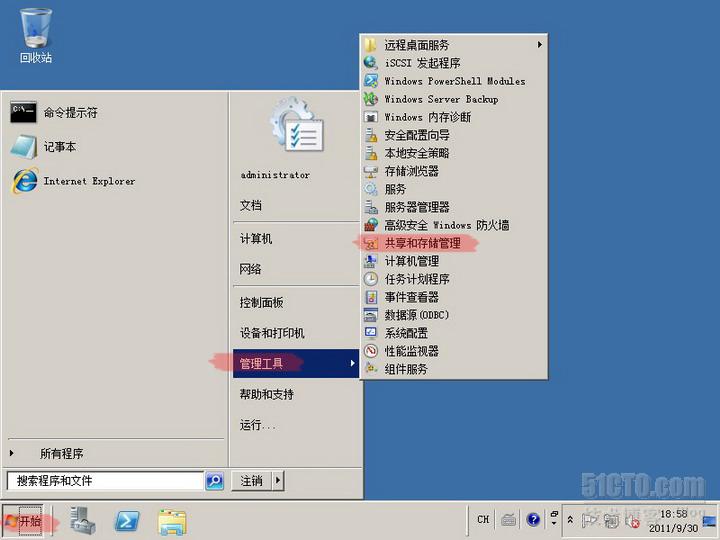The width and height of the screenshot is (720, 540).
Task: Launch Windows Server Backup
Action: (454, 99)
